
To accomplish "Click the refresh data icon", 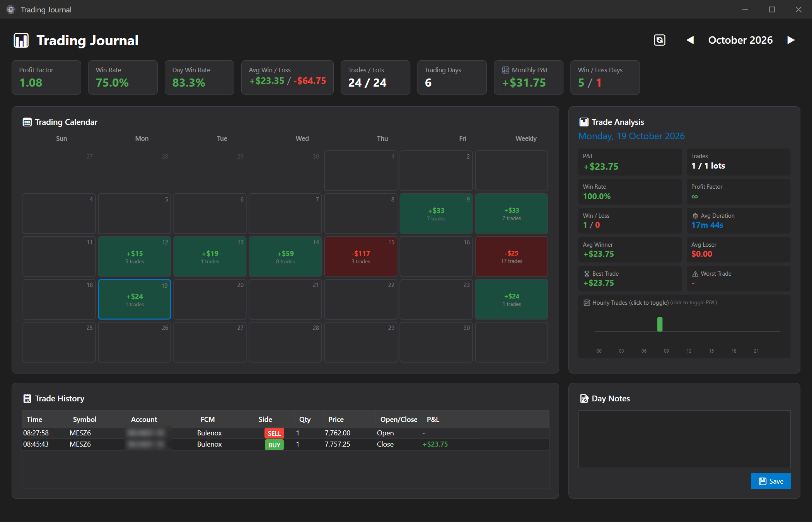I will pyautogui.click(x=660, y=40).
